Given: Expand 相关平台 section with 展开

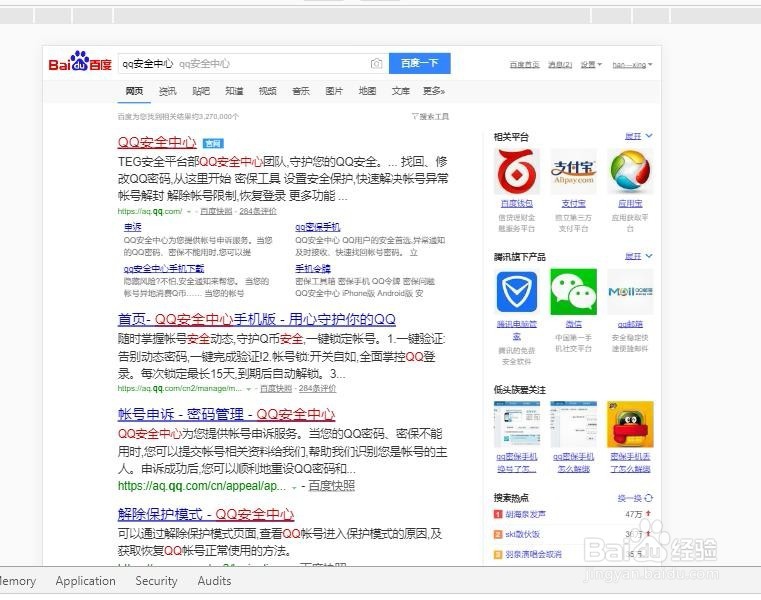Looking at the screenshot, I should (x=638, y=136).
